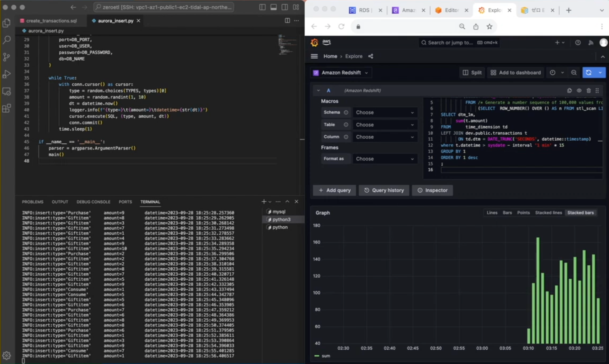Open the PROBLEMS panel tab
The width and height of the screenshot is (609, 364).
coord(33,202)
